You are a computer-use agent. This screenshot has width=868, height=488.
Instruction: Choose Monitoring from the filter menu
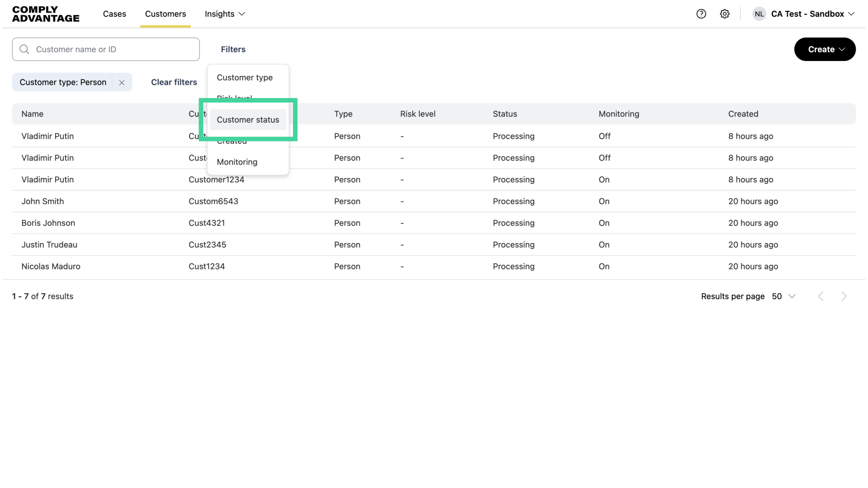coord(237,162)
